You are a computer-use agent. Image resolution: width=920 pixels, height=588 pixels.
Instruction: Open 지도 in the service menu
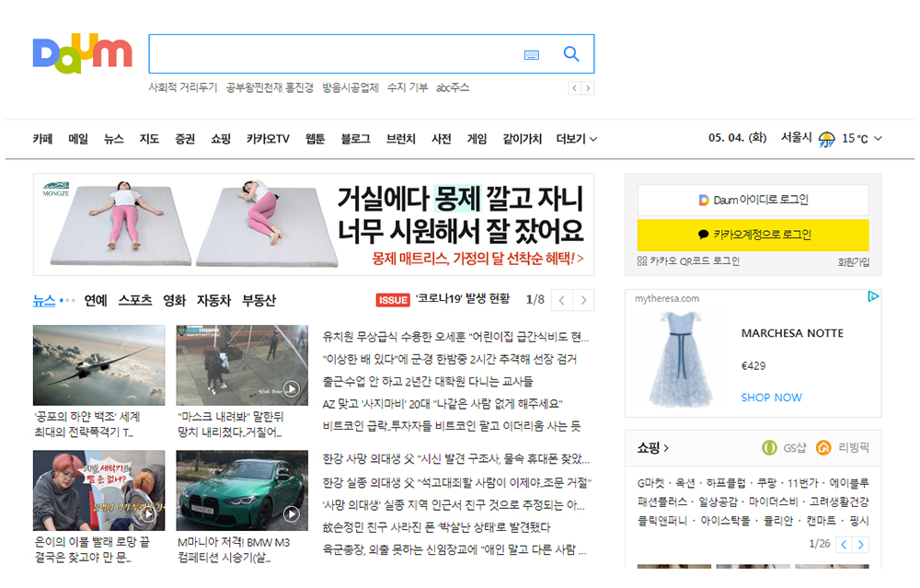[x=149, y=139]
